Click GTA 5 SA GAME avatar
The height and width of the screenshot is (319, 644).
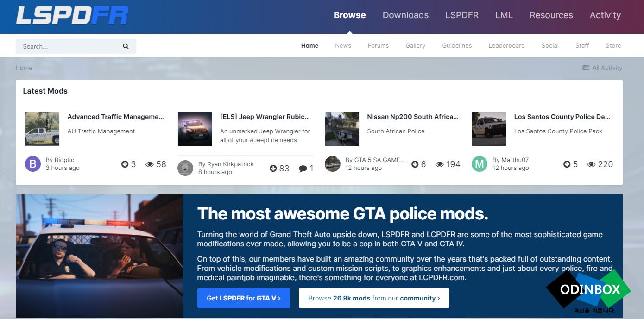[333, 164]
